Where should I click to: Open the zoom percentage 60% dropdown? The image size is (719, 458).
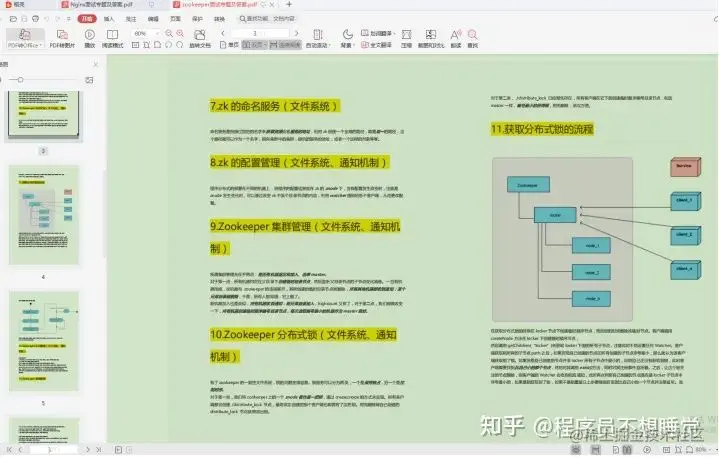145,33
